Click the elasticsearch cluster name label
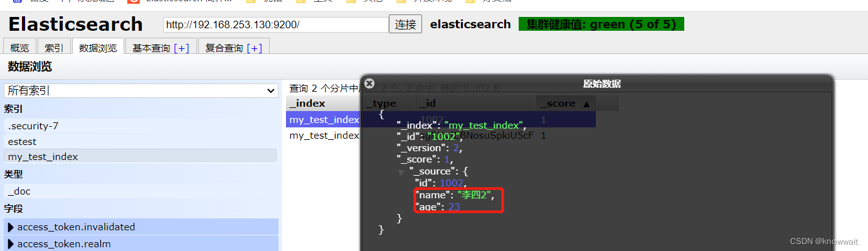 (x=470, y=24)
